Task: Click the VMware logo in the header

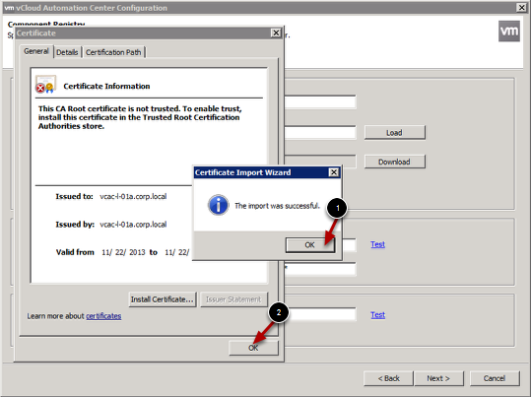Action: click(x=509, y=32)
